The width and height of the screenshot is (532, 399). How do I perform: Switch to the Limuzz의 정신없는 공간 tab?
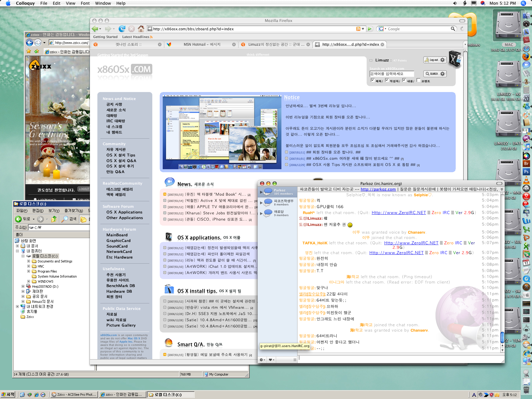(276, 45)
